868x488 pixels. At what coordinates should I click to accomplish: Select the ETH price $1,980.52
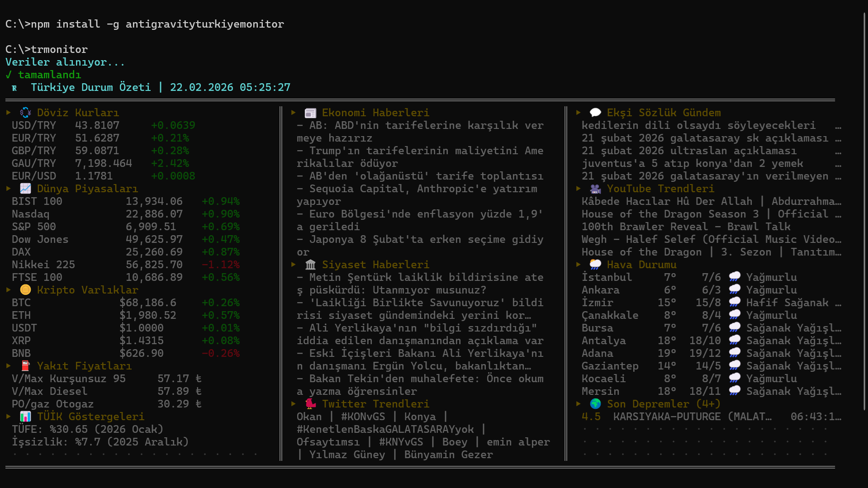tap(148, 315)
